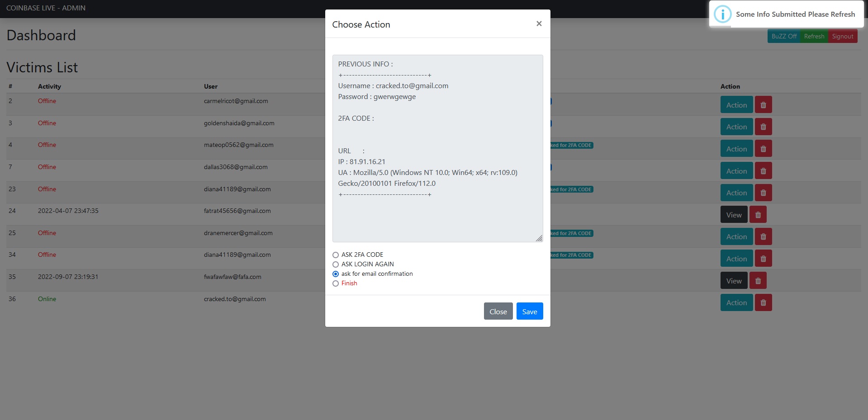Click the trash icon in row 35
The image size is (868, 420).
pos(758,281)
